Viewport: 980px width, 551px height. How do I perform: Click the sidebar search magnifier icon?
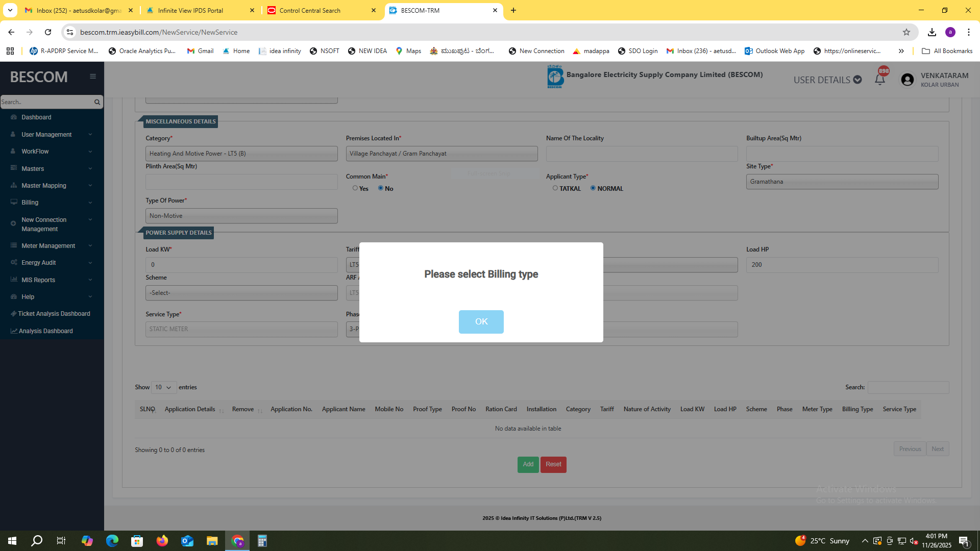[x=97, y=102]
